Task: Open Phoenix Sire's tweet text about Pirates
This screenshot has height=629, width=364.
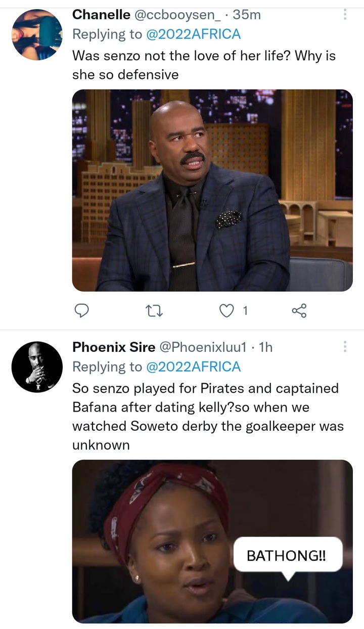Action: pos(208,417)
